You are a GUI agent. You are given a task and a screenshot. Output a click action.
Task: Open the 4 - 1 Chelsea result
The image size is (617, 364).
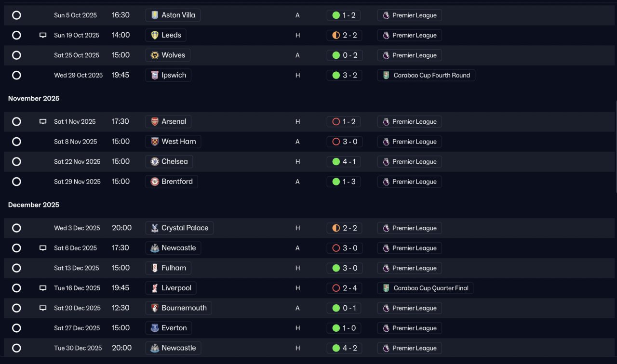click(344, 162)
